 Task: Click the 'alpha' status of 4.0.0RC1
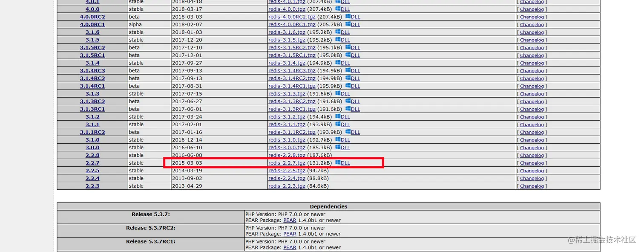coord(135,24)
